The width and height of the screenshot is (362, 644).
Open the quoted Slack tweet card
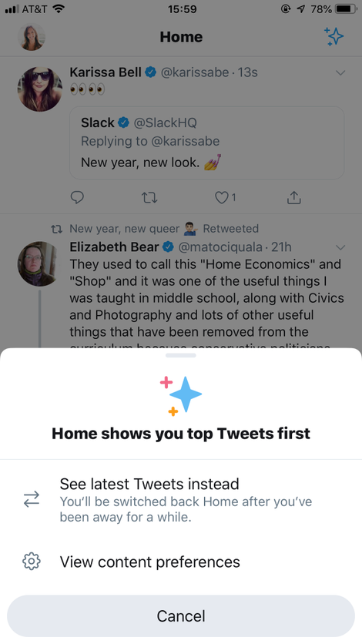click(x=207, y=143)
